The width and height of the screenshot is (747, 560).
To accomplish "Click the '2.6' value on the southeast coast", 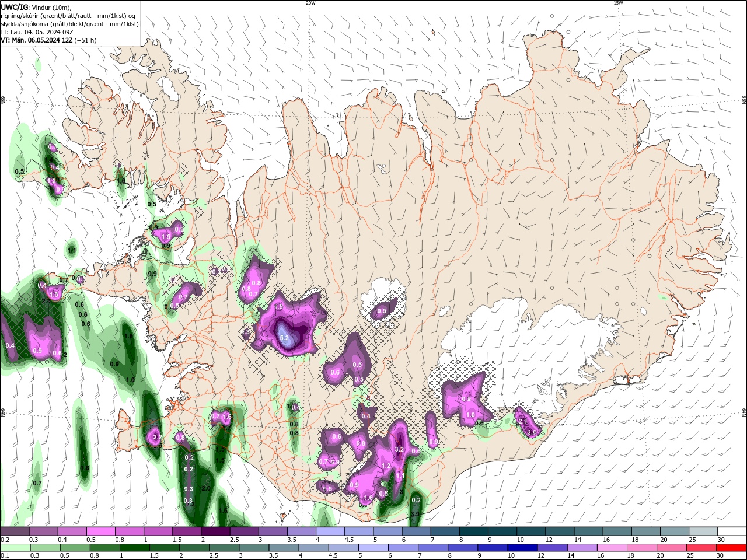I will 532,432.
